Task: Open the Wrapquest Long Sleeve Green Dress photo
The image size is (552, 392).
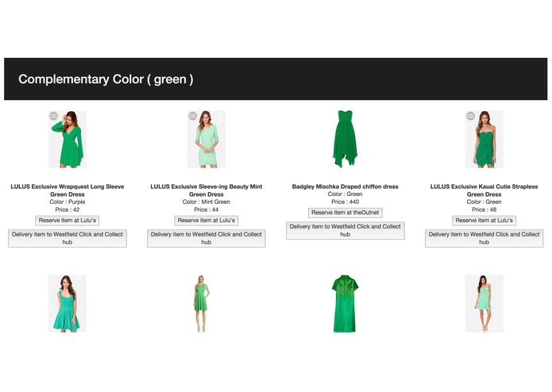Action: (x=68, y=139)
